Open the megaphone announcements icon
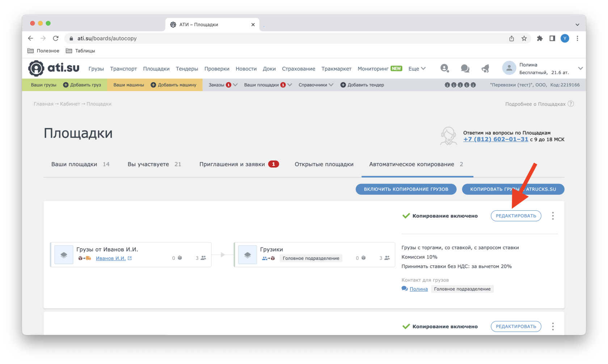Image resolution: width=608 pixels, height=364 pixels. coord(485,68)
